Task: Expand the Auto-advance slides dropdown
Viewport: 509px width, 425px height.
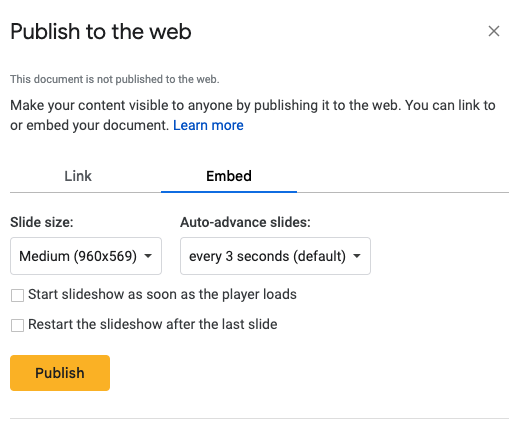Action: tap(275, 256)
